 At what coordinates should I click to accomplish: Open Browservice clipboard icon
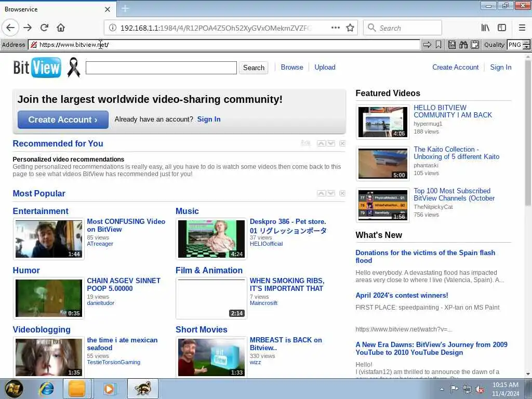point(475,45)
